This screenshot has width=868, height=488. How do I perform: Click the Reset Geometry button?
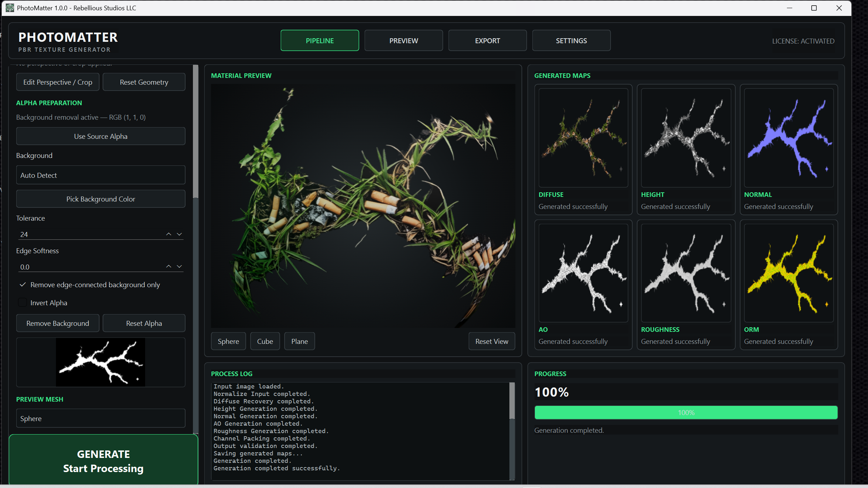point(144,82)
